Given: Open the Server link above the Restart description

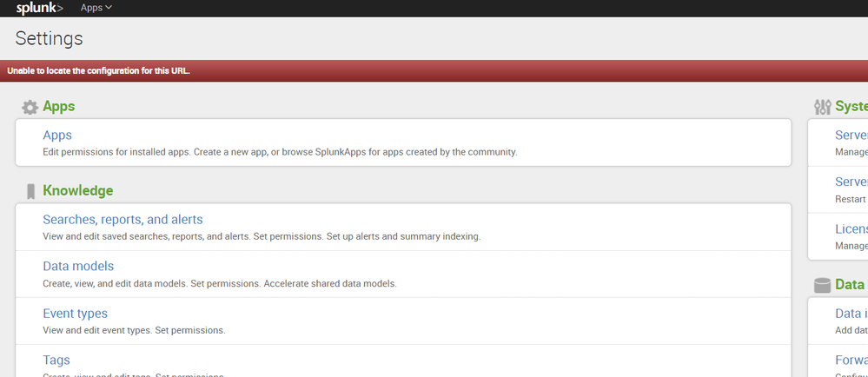Looking at the screenshot, I should coord(851,182).
